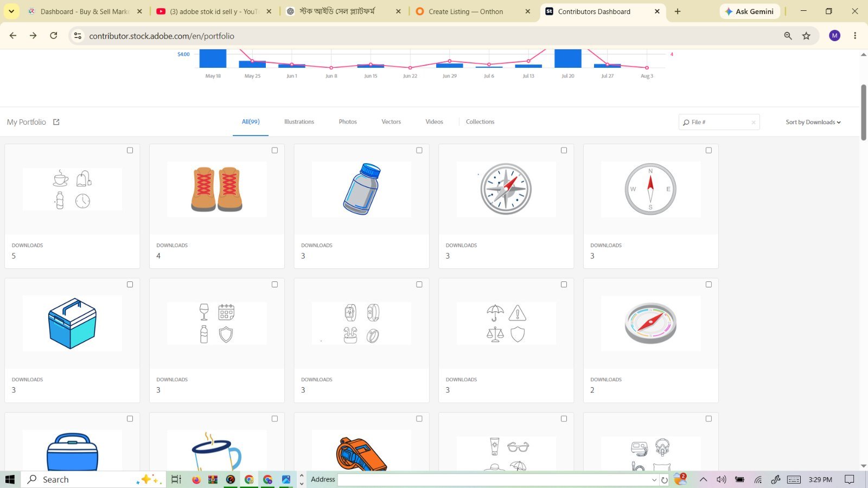The image size is (868, 488).
Task: Open the blue cooler box thumbnail
Action: pyautogui.click(x=72, y=323)
